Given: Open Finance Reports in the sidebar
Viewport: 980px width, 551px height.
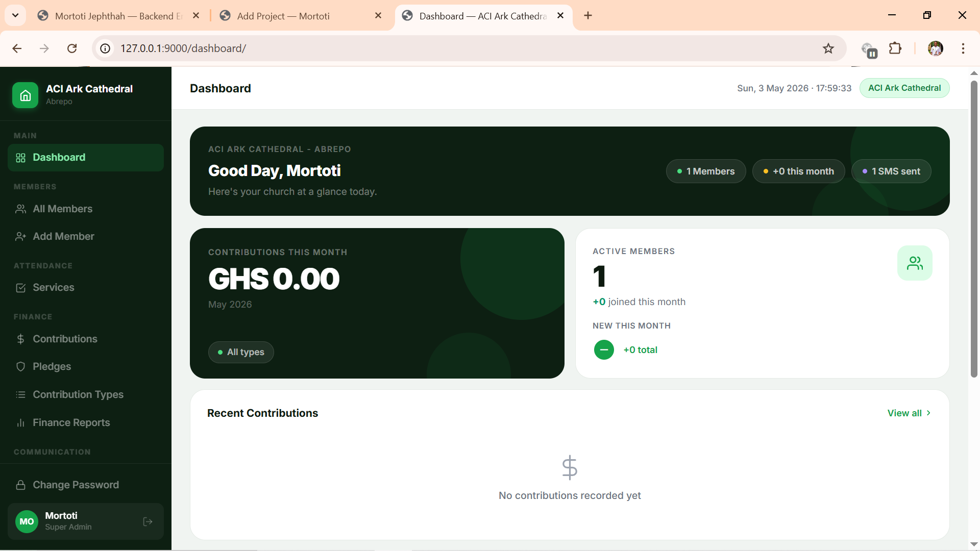Looking at the screenshot, I should [86, 423].
